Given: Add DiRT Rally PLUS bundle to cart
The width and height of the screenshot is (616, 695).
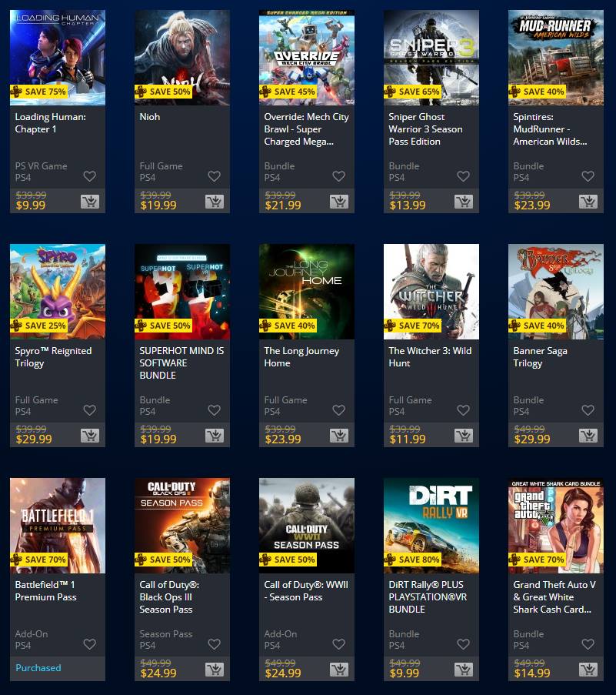Looking at the screenshot, I should [x=464, y=670].
